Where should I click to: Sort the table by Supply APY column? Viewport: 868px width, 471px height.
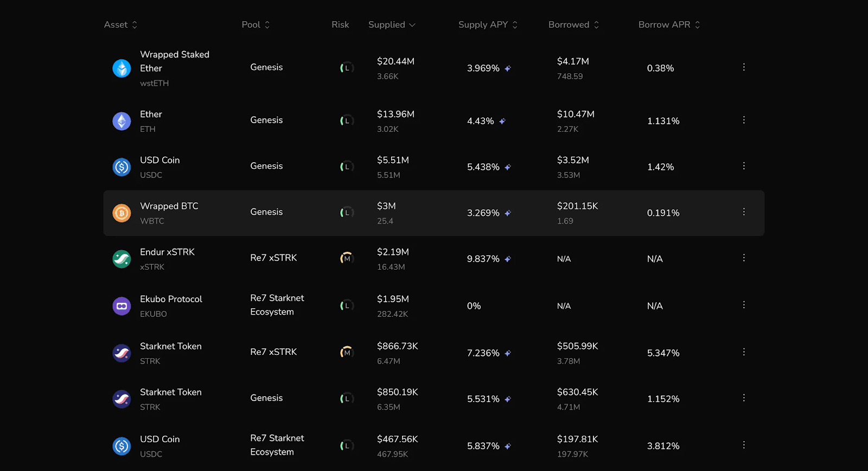[x=488, y=25]
